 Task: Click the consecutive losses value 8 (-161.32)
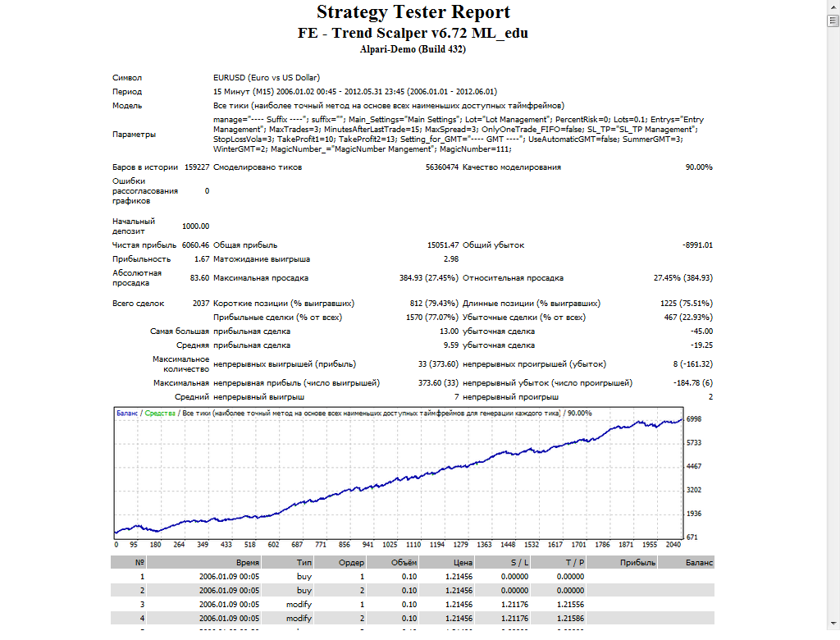pos(692,364)
